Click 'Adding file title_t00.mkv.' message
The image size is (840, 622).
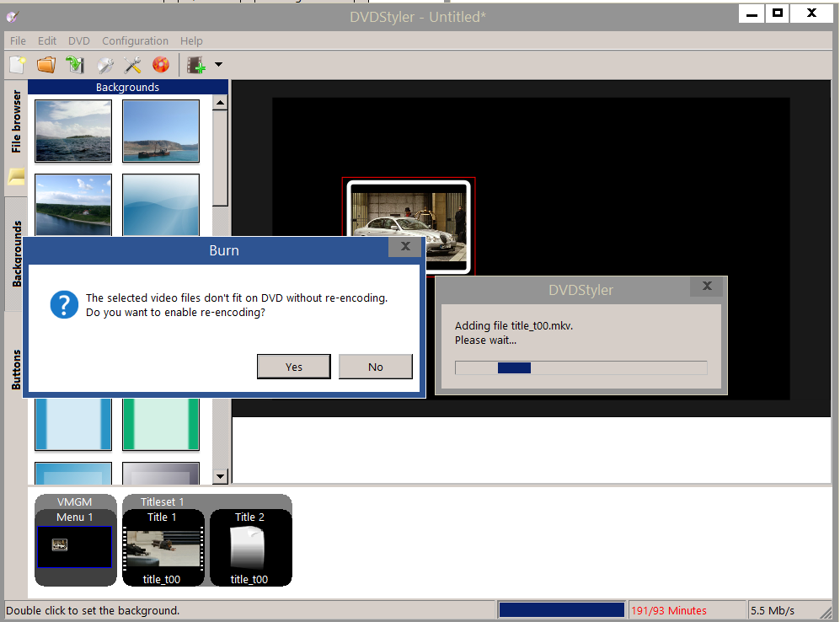click(x=514, y=325)
